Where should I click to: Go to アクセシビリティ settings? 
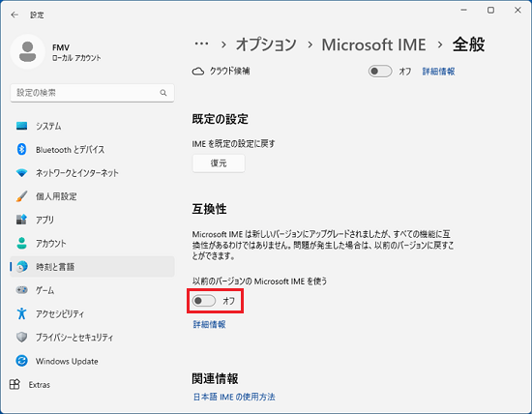[92, 313]
